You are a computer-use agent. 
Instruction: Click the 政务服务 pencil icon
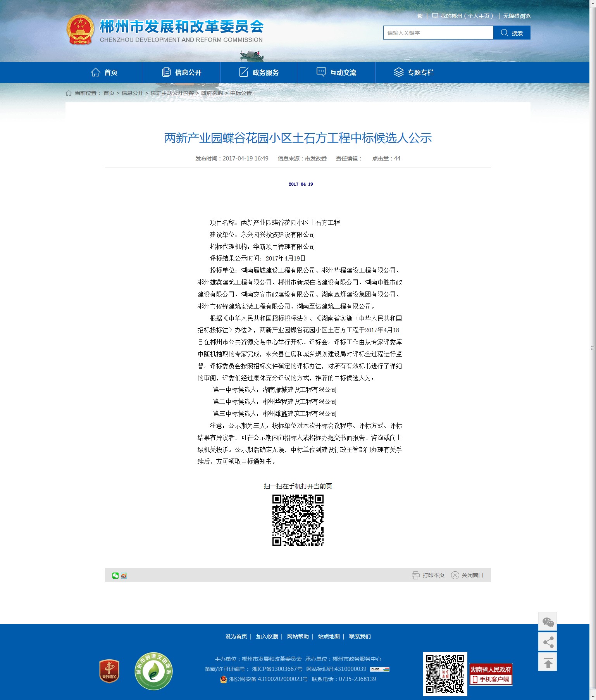[244, 72]
